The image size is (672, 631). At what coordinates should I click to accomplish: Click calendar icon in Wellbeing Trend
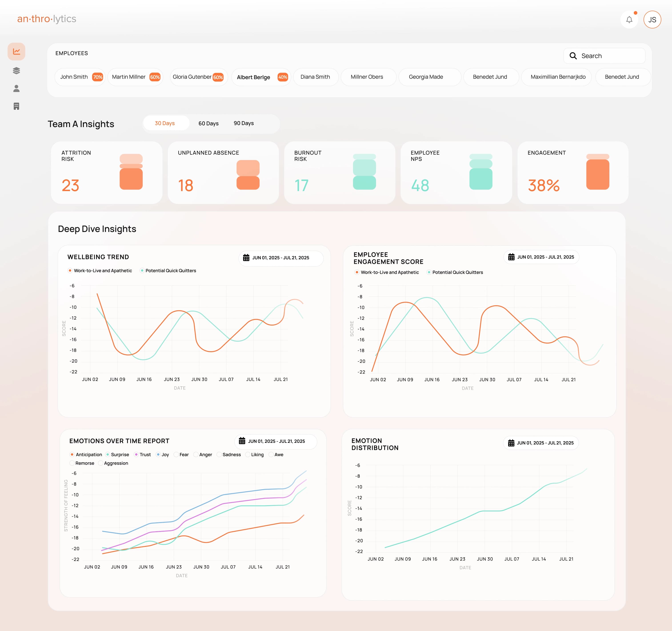[x=246, y=258]
